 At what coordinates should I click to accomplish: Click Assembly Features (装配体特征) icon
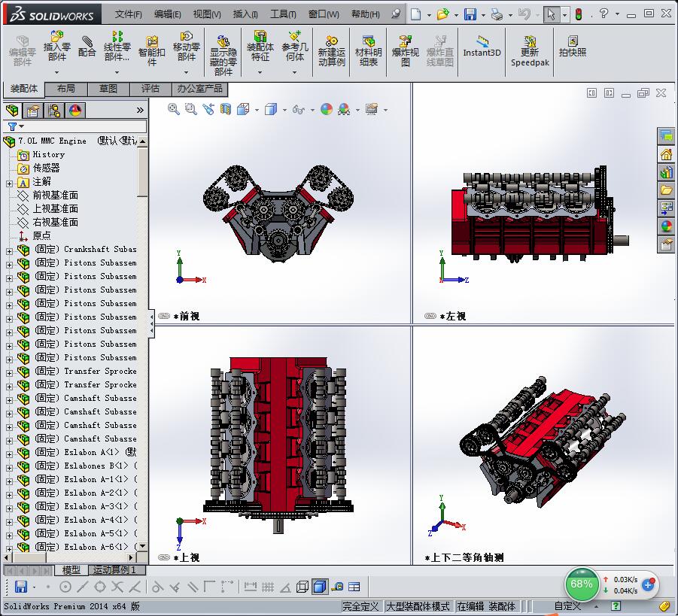point(260,36)
